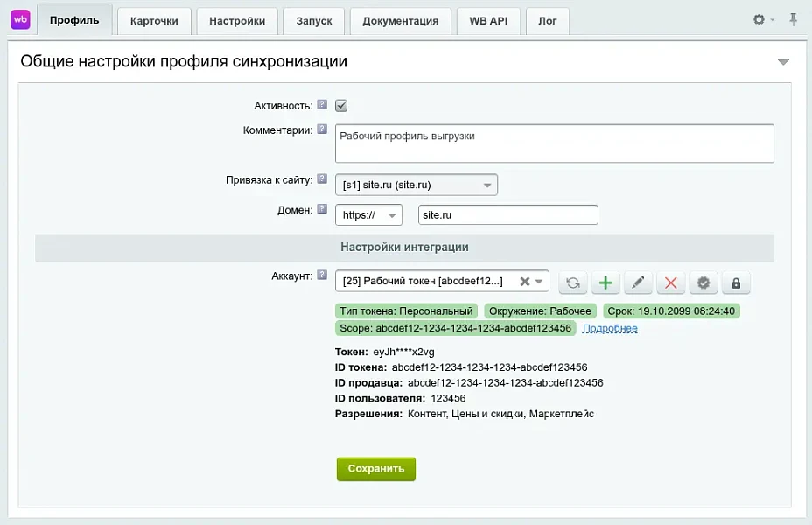Open help icon next to Привязка к сайту
The image size is (812, 525).
322,179
